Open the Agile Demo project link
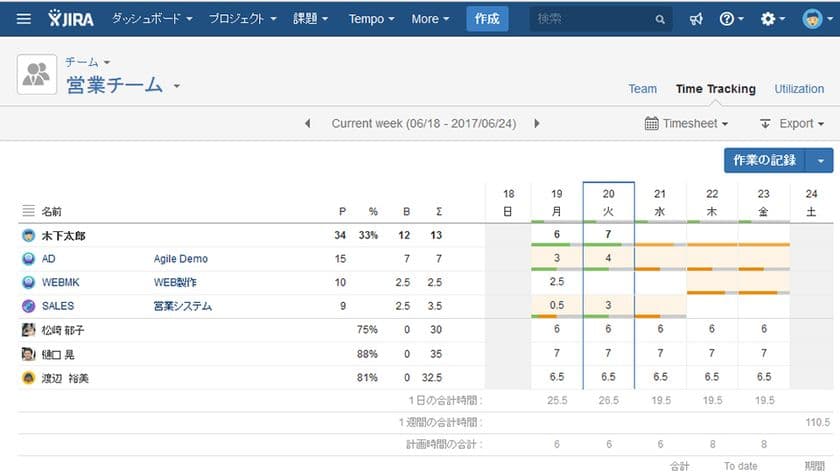The width and height of the screenshot is (840, 473). click(180, 259)
